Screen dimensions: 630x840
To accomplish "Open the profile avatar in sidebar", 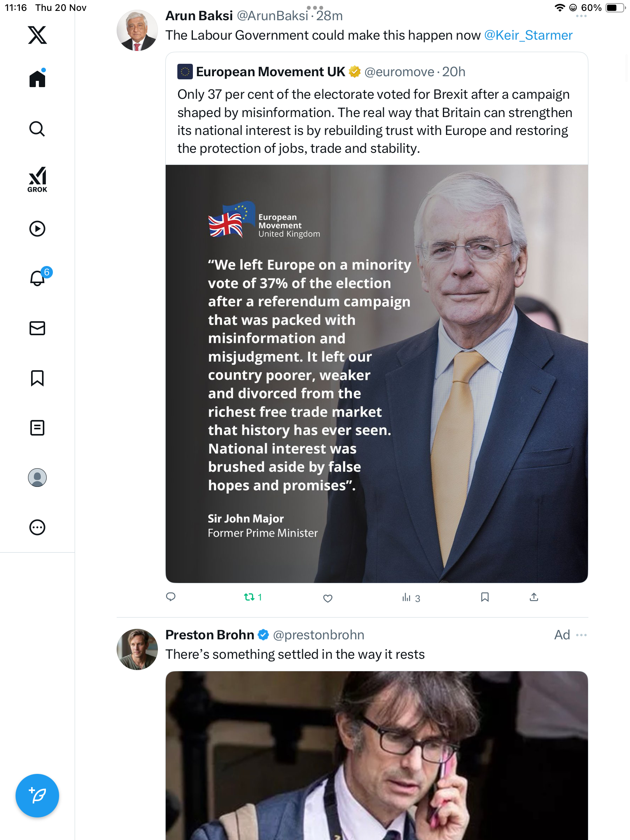I will point(37,478).
